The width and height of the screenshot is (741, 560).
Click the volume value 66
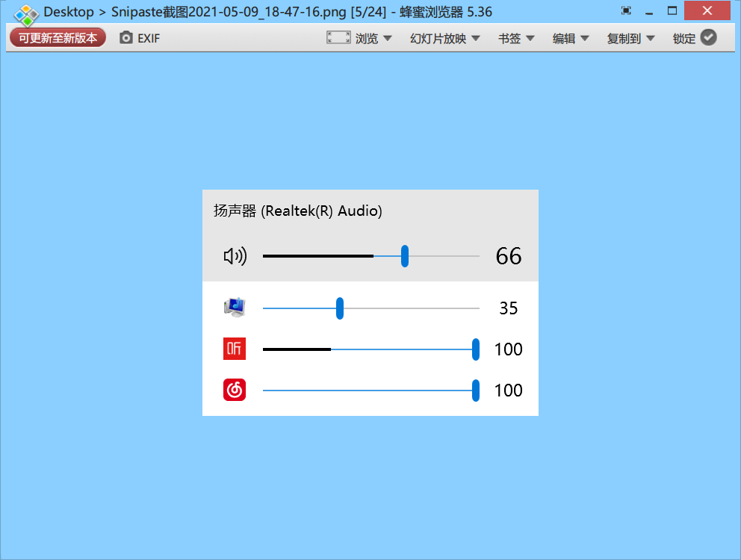(x=509, y=256)
